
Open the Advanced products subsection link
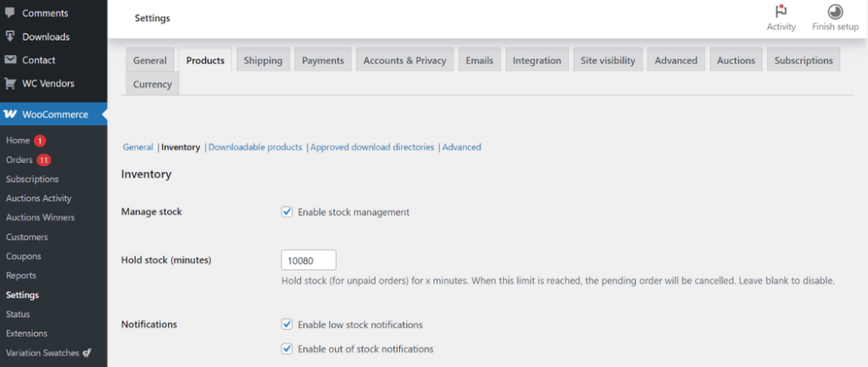point(462,147)
